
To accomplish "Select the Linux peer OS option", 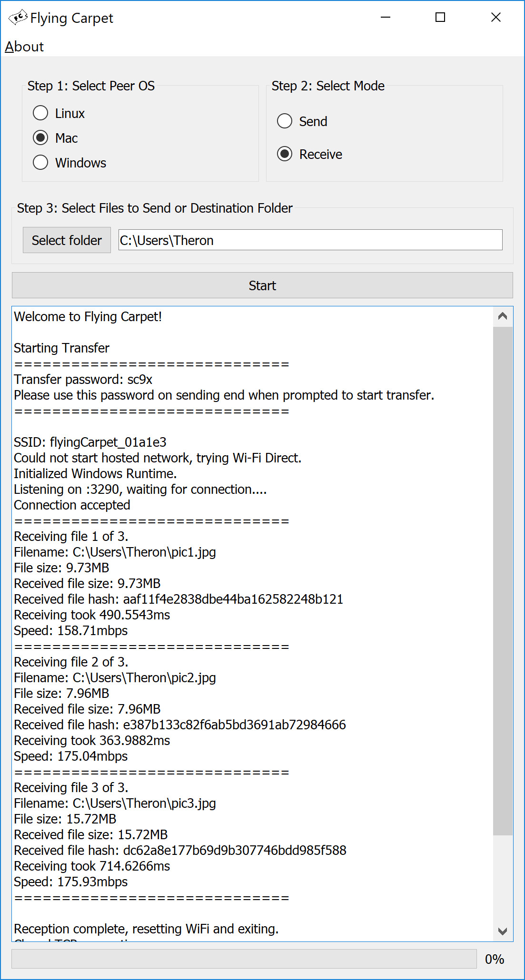I will click(x=59, y=113).
